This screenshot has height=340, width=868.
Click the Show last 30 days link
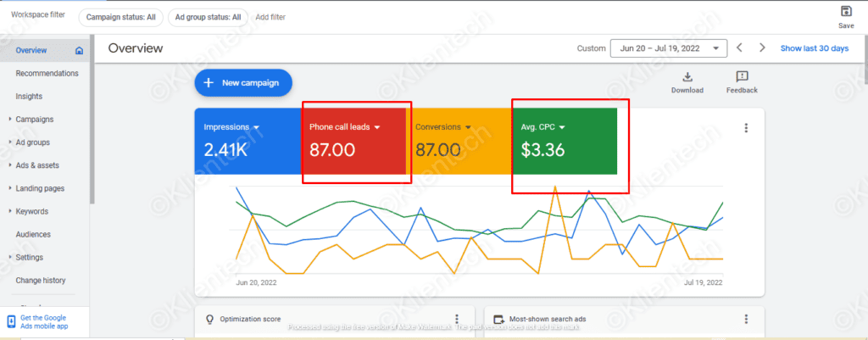[814, 48]
